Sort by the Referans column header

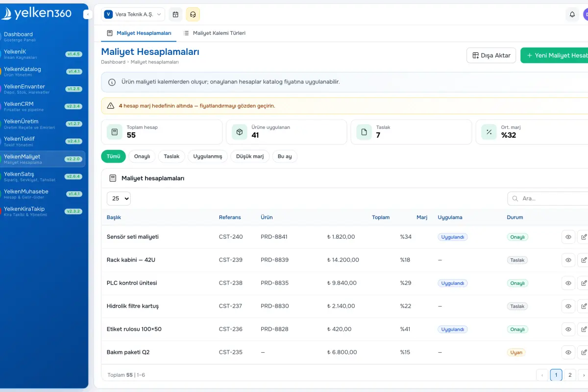coord(230,217)
